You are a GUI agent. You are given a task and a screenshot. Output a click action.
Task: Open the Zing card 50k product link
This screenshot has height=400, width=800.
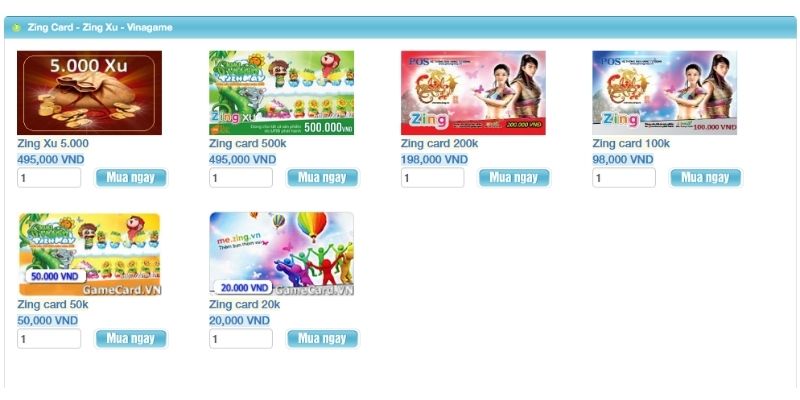pos(53,305)
